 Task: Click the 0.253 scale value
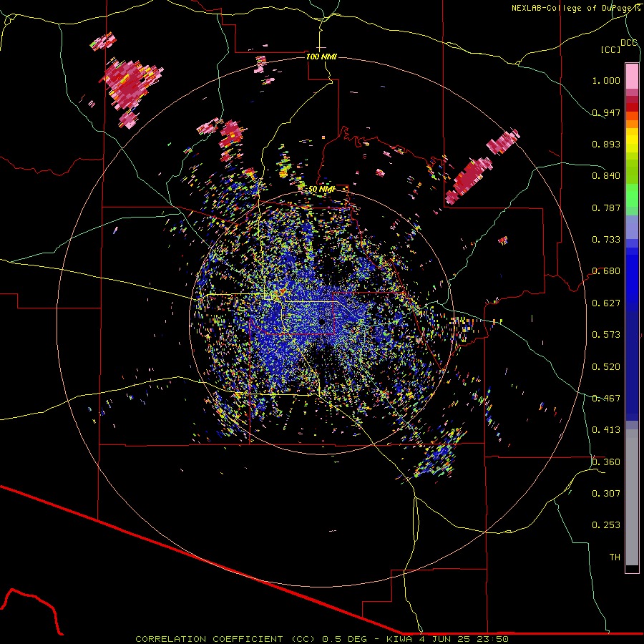coord(606,525)
